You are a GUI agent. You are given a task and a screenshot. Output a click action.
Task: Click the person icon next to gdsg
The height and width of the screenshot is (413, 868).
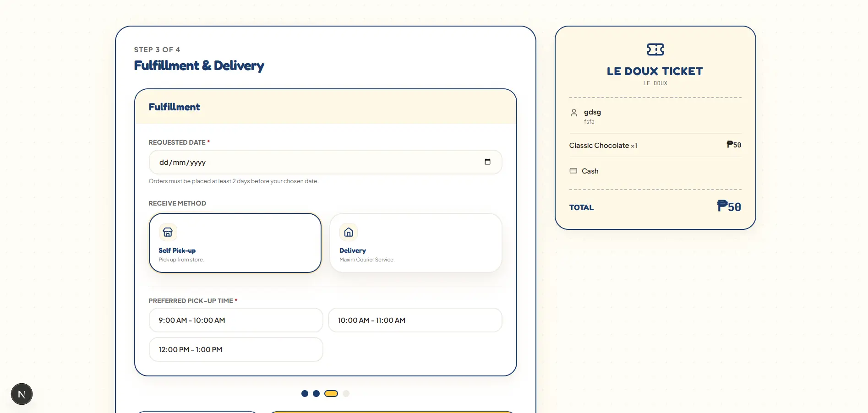click(x=573, y=113)
